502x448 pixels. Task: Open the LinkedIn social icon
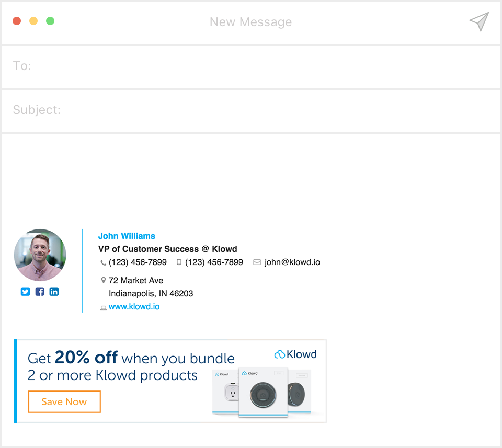pos(54,292)
